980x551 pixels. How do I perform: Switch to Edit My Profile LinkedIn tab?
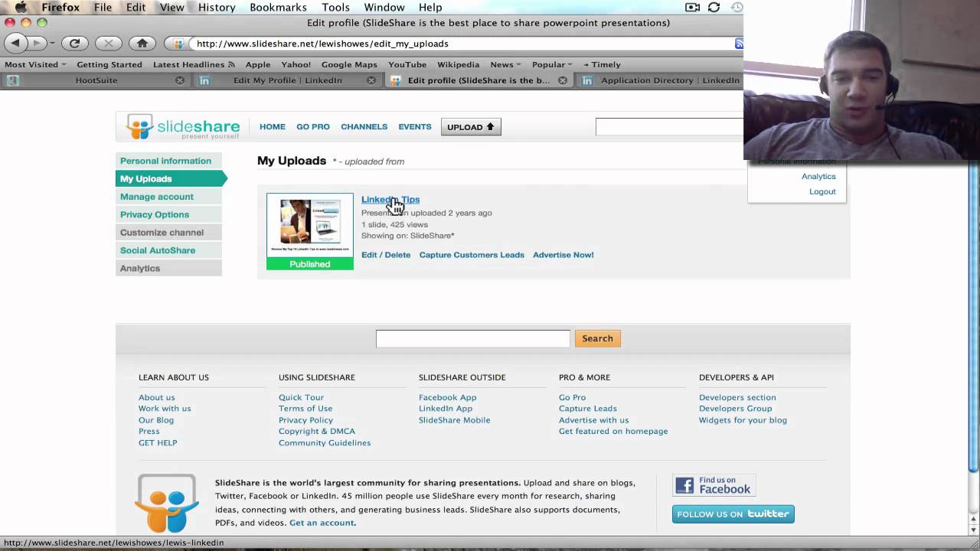pyautogui.click(x=287, y=80)
